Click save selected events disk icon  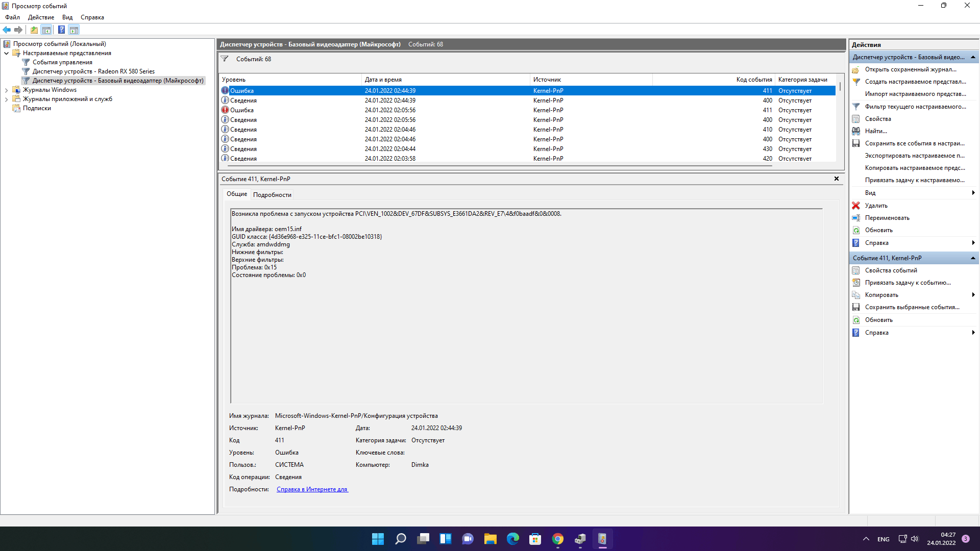pyautogui.click(x=856, y=307)
